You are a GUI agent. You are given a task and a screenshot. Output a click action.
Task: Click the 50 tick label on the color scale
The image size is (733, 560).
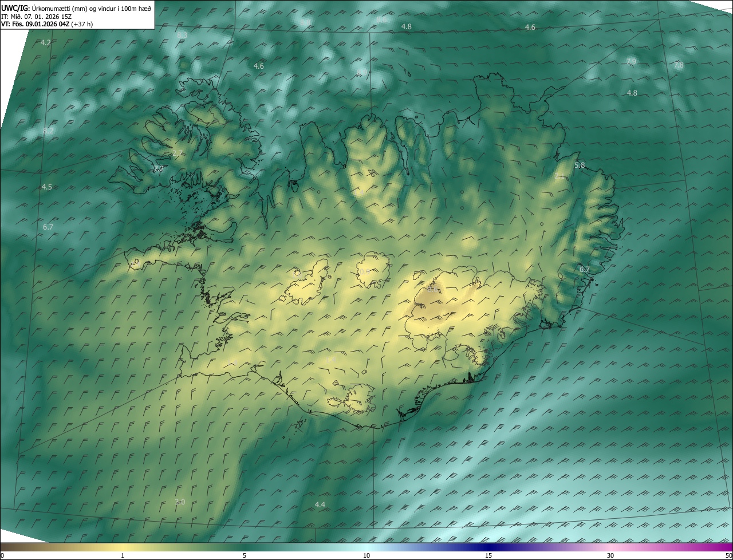[728, 555]
